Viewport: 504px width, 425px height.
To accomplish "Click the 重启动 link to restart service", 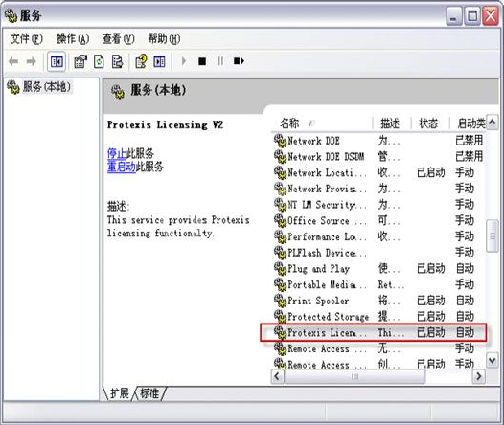I will pos(121,167).
